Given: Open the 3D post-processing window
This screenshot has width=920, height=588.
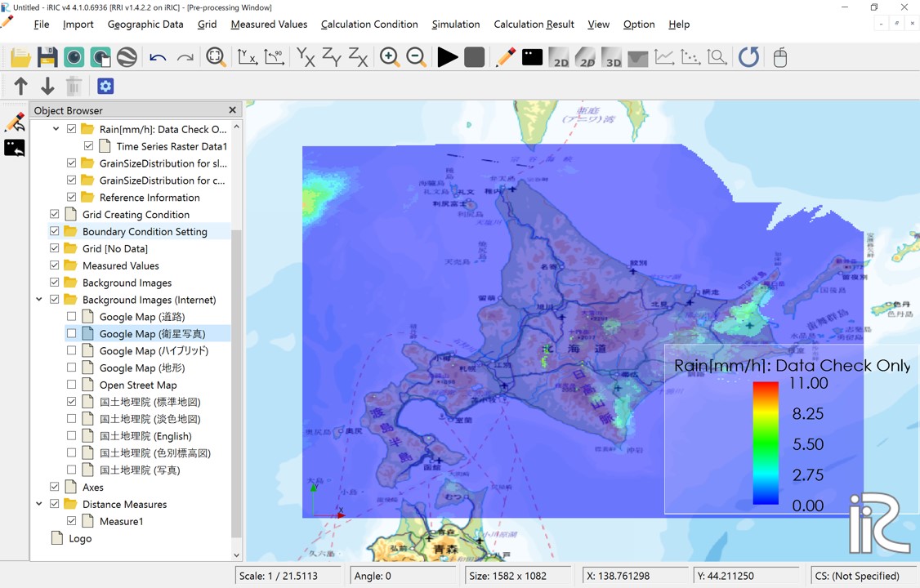Looking at the screenshot, I should click(611, 57).
